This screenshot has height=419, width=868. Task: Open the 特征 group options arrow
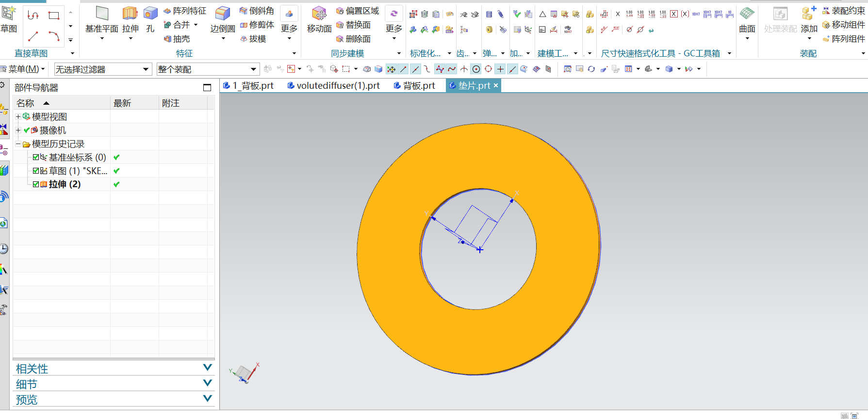tap(294, 53)
